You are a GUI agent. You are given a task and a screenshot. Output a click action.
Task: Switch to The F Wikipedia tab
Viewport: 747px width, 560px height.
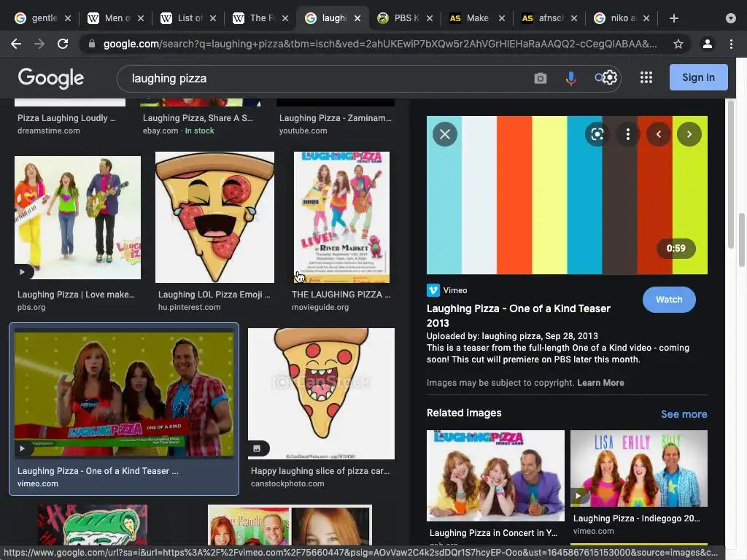[x=260, y=18]
